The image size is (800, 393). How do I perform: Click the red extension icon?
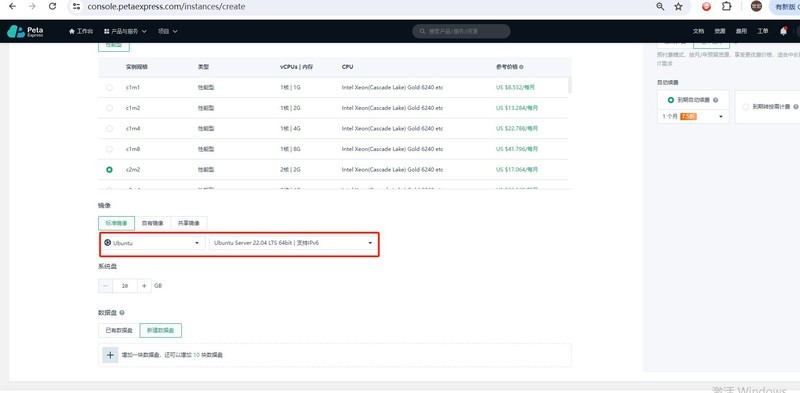[x=707, y=7]
